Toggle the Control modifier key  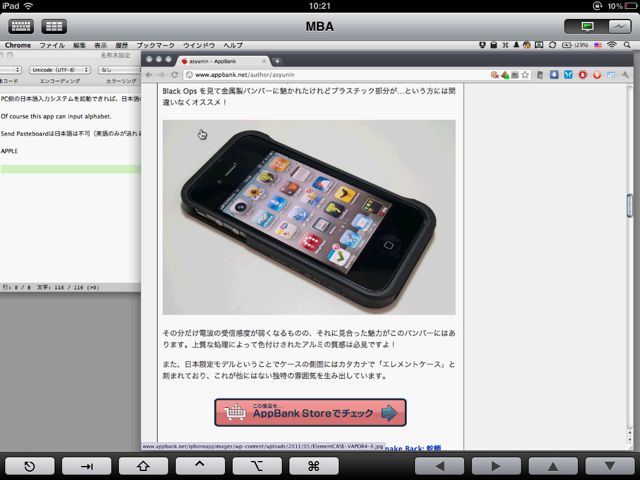[200, 466]
